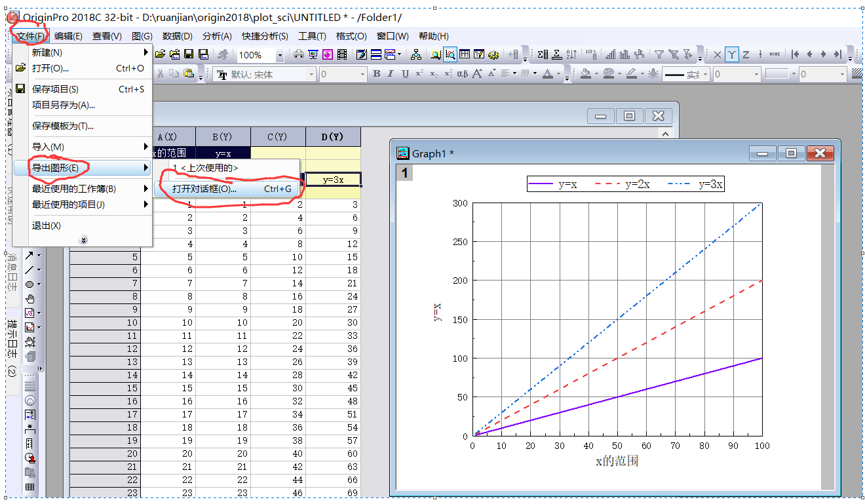Open the 编辑(E) menu
This screenshot has height=504, width=865.
(68, 36)
